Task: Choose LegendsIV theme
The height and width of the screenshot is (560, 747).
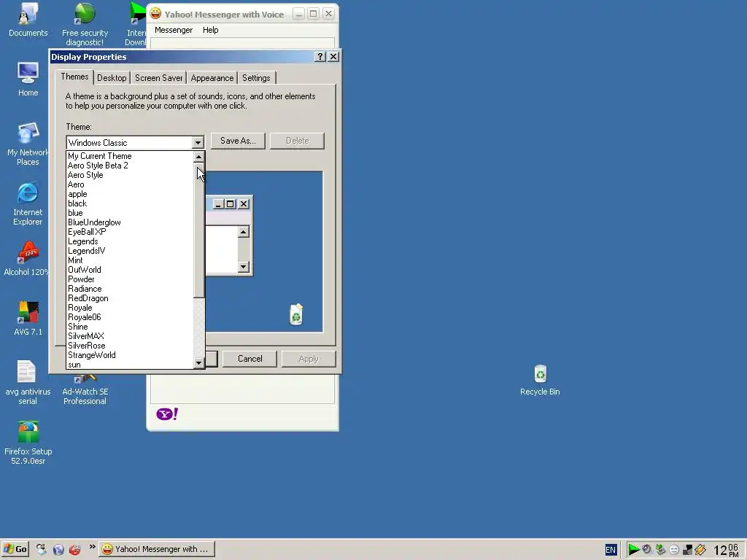Action: (130, 251)
